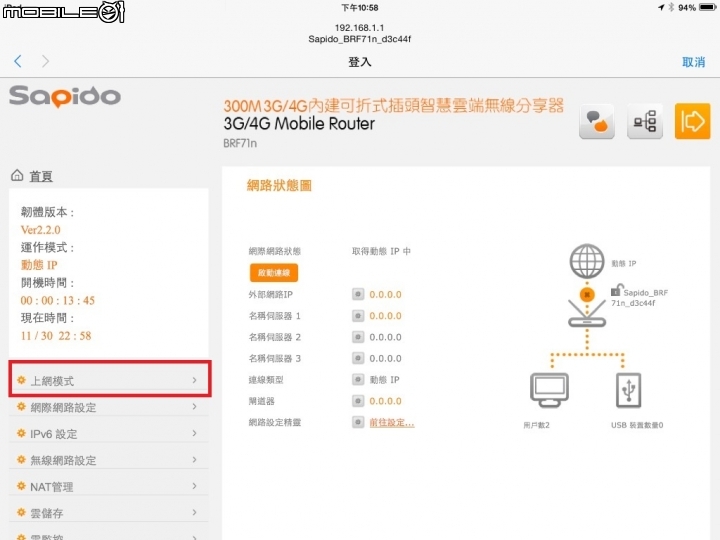The width and height of the screenshot is (720, 540).
Task: Click gear icon next to IPv6 設定
Action: point(21,433)
